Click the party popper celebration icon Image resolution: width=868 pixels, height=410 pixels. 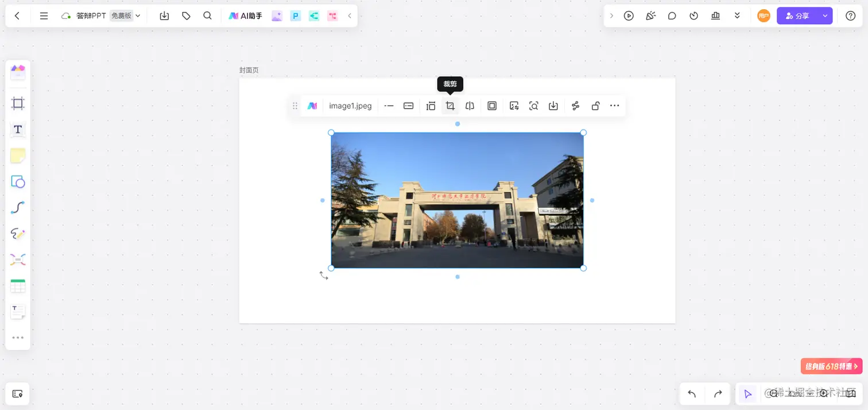[x=650, y=16]
